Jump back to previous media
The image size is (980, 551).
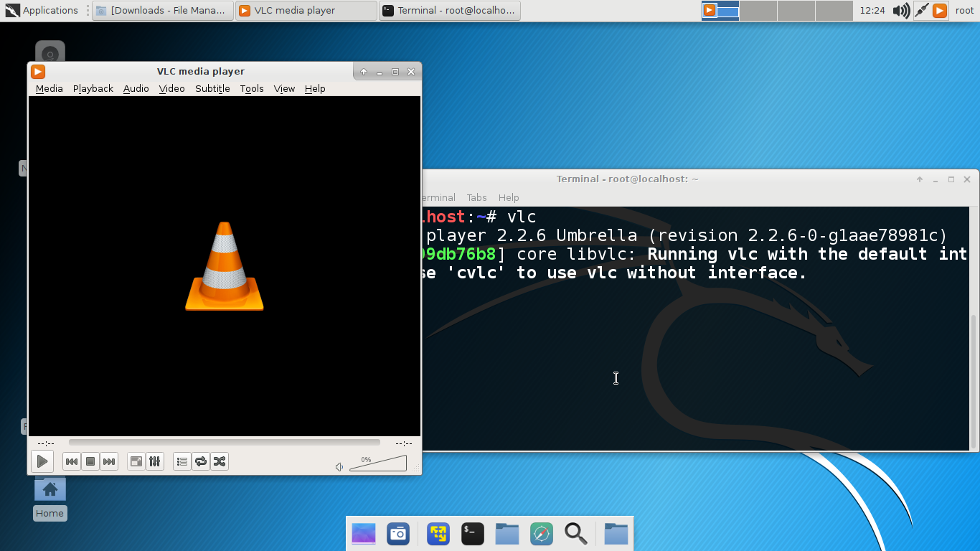(x=71, y=461)
